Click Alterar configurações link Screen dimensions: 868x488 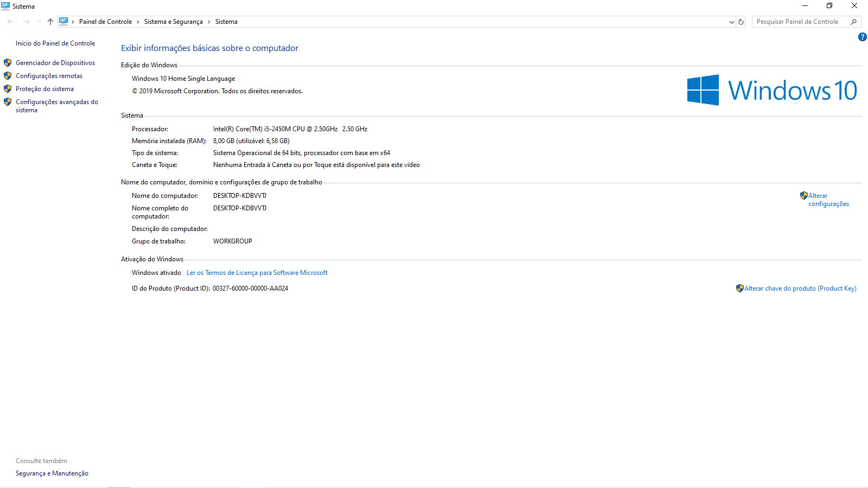828,200
